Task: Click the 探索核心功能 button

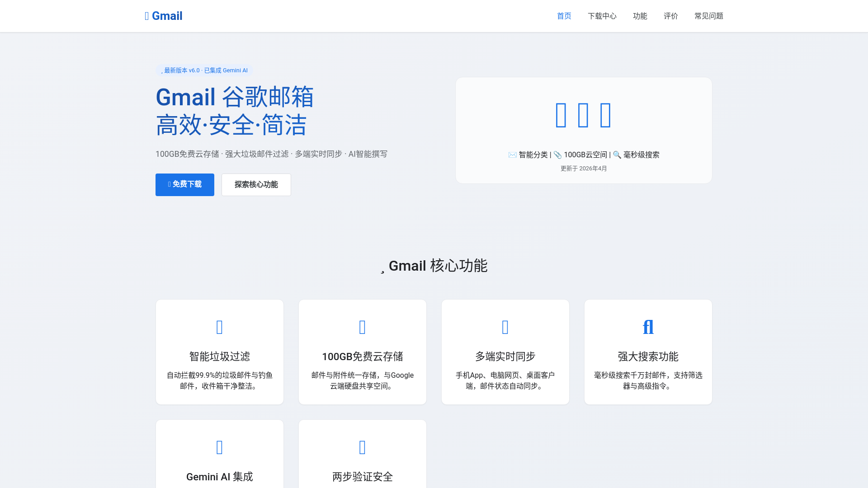Action: [x=256, y=184]
